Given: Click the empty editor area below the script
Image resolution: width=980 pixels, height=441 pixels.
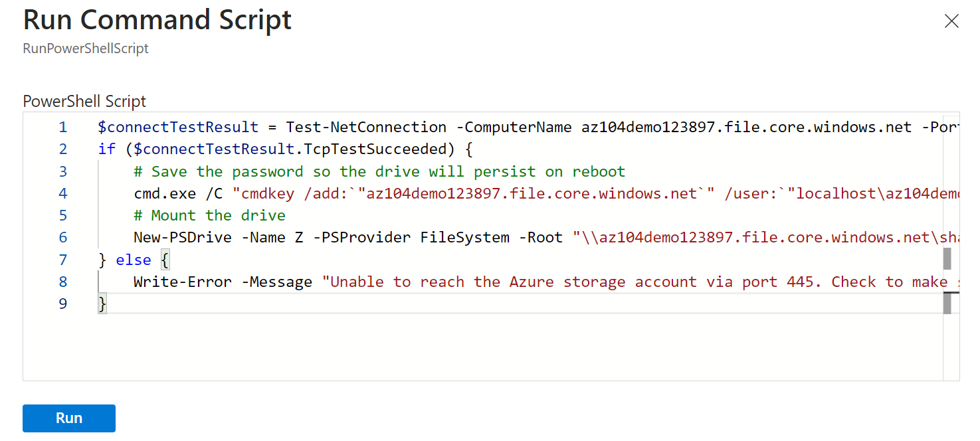Looking at the screenshot, I should [465, 349].
